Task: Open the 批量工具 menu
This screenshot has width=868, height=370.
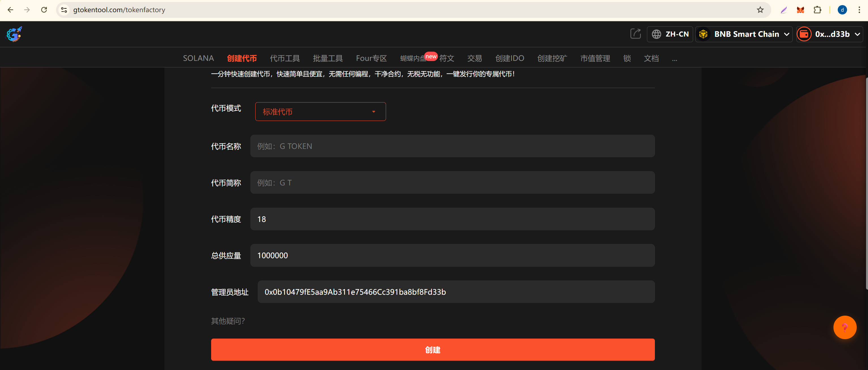Action: click(x=328, y=58)
